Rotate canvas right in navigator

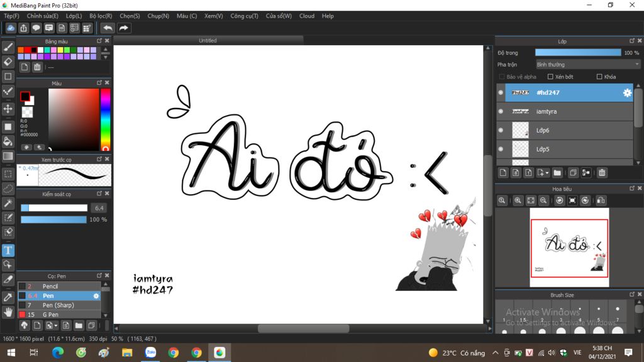pos(585,200)
